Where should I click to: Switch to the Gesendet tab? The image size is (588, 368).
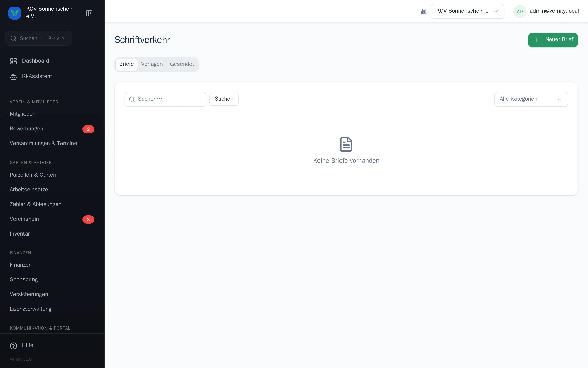coord(182,64)
